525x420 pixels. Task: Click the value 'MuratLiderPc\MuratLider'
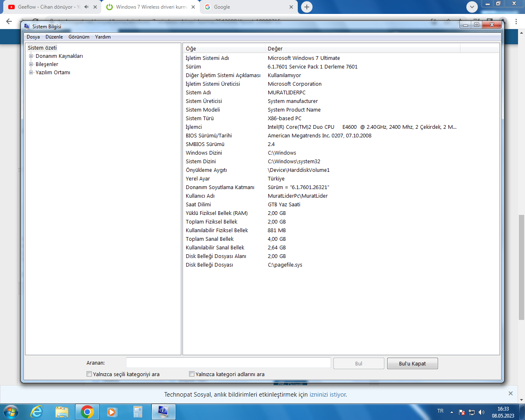click(x=298, y=196)
